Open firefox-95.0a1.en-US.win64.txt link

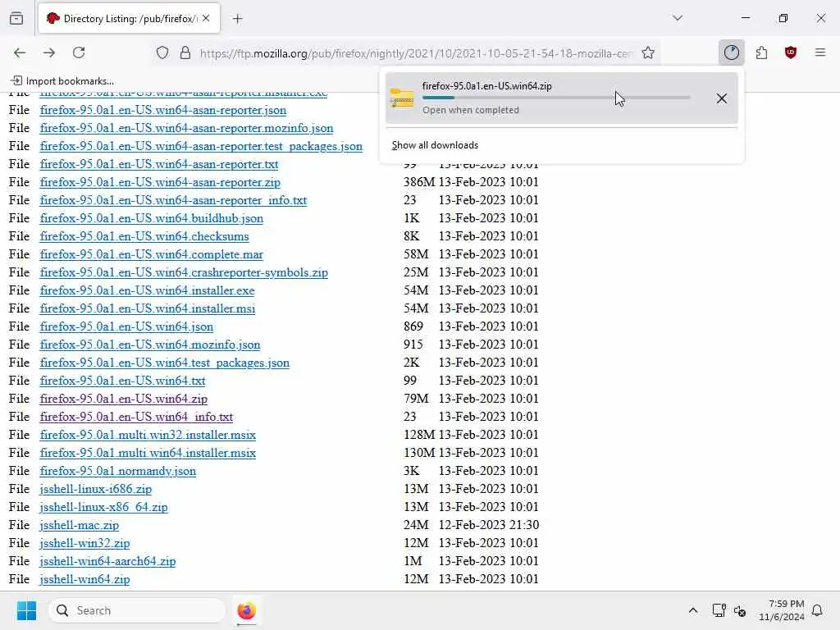(123, 381)
